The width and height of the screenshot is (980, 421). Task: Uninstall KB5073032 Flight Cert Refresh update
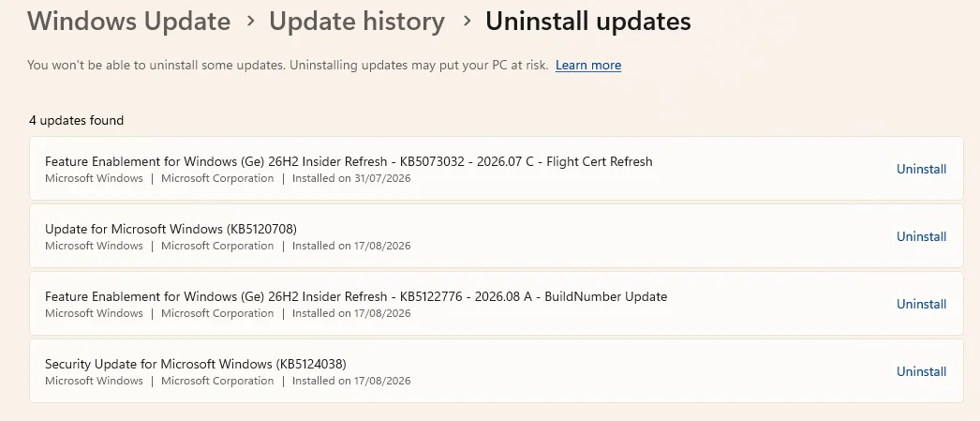(921, 169)
